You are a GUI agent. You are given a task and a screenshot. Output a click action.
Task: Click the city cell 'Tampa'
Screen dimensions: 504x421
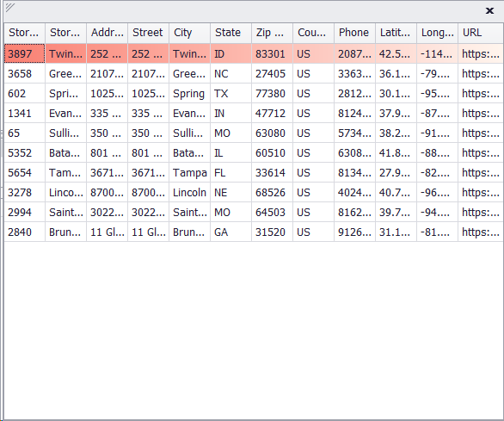[x=189, y=173]
